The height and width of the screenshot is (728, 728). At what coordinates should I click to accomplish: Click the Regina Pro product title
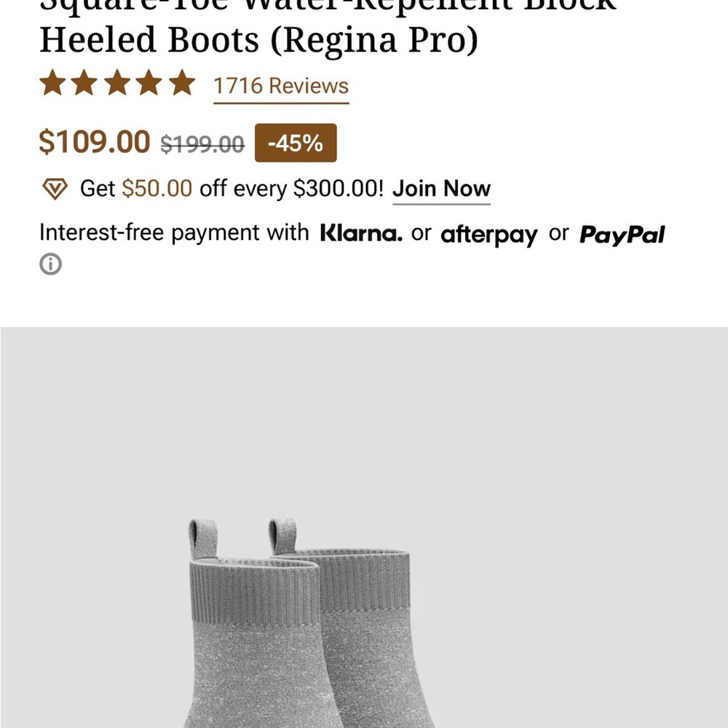[255, 39]
